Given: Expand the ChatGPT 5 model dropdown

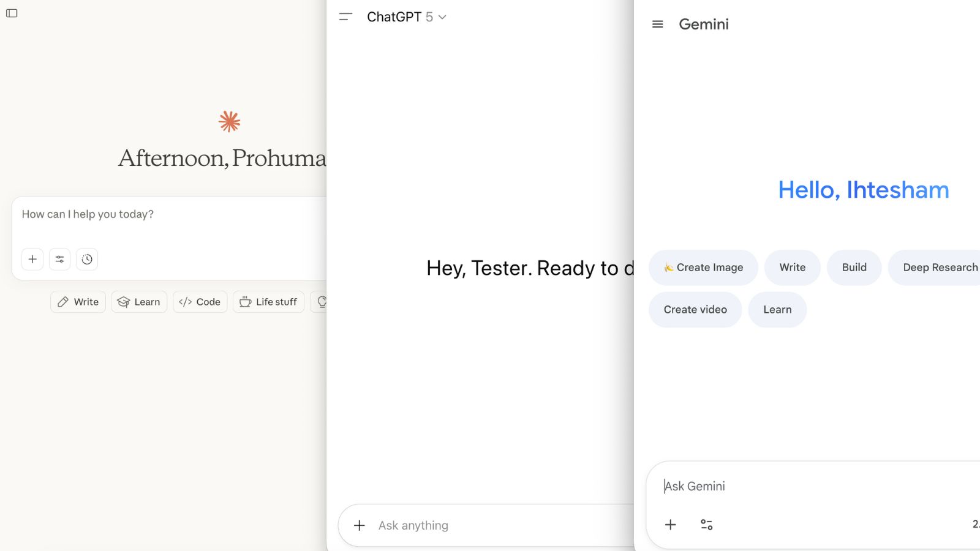Looking at the screenshot, I should (406, 17).
